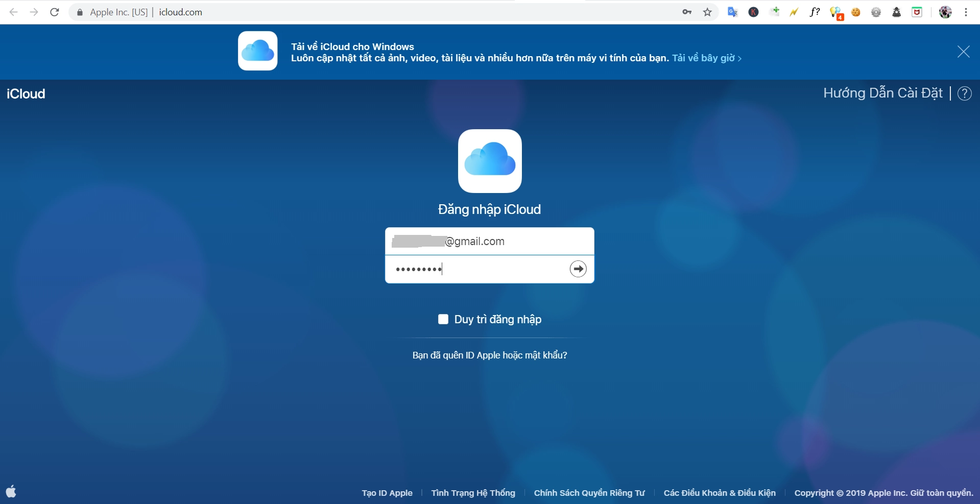
Task: Open the browser profile avatar menu
Action: (x=945, y=12)
